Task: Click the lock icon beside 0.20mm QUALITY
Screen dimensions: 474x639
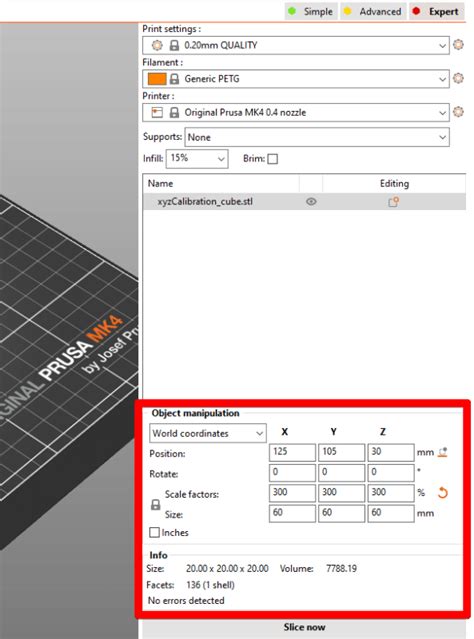Action: click(x=174, y=45)
